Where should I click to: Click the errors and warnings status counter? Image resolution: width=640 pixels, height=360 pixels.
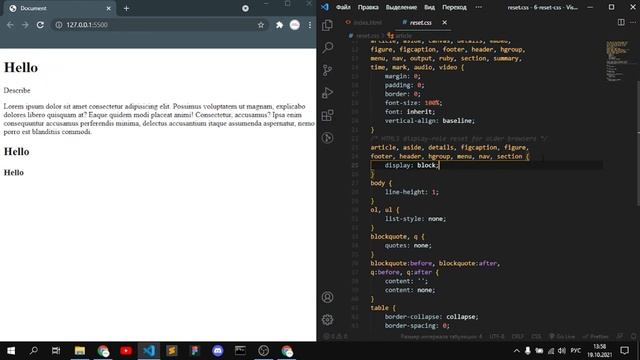click(x=335, y=337)
